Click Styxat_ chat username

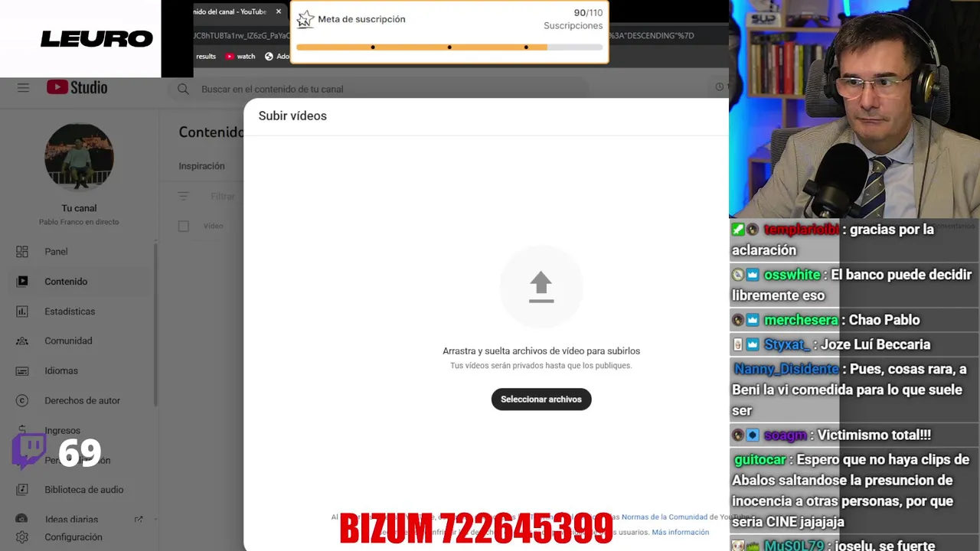[787, 344]
